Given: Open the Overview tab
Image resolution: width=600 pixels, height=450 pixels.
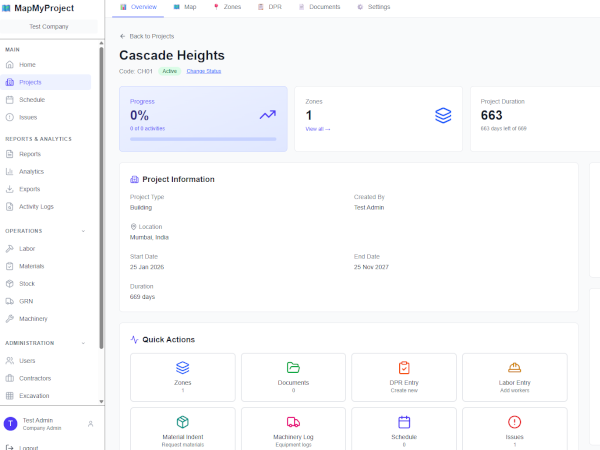Looking at the screenshot, I should (x=138, y=7).
